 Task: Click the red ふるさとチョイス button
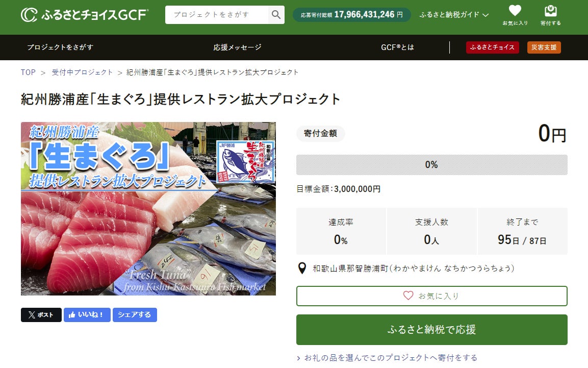coord(492,47)
